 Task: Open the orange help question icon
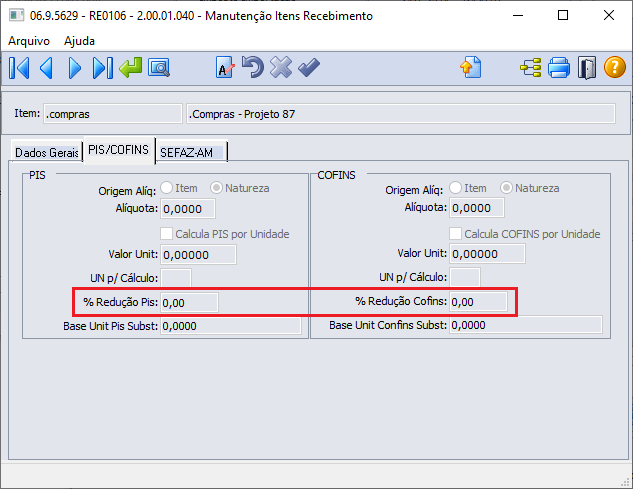click(x=615, y=67)
